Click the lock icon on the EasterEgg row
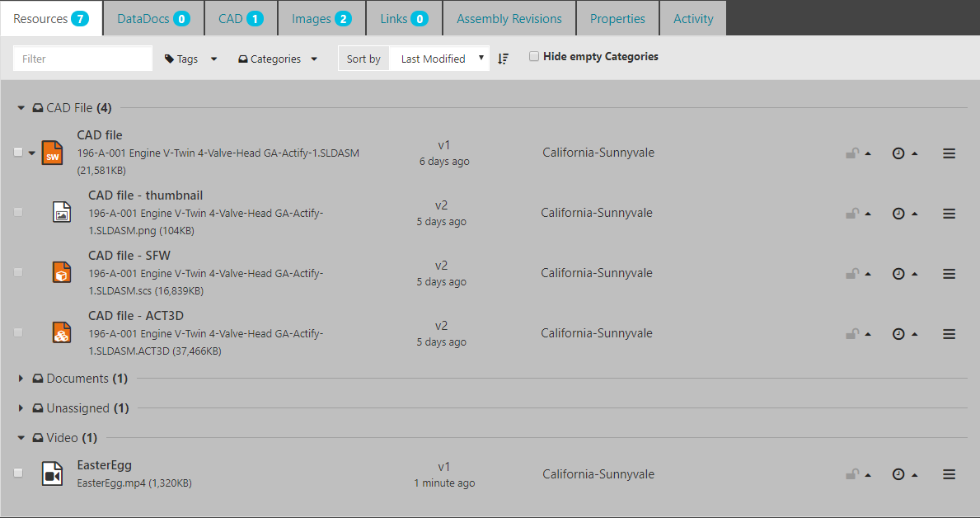The width and height of the screenshot is (980, 518). click(x=852, y=474)
